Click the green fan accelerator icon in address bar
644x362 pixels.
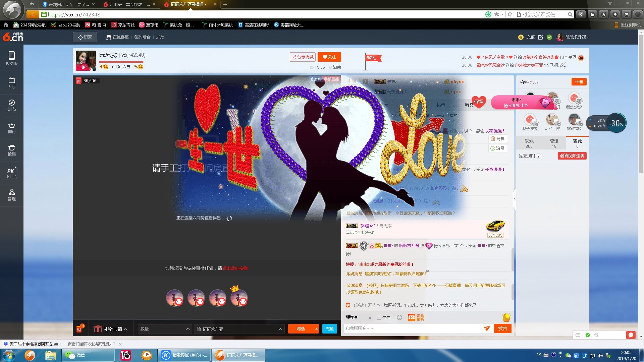[x=488, y=14]
